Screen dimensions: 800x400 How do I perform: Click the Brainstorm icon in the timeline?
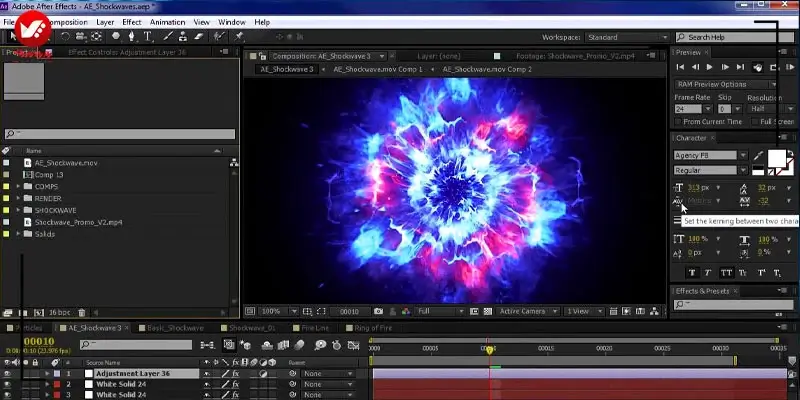click(x=320, y=345)
